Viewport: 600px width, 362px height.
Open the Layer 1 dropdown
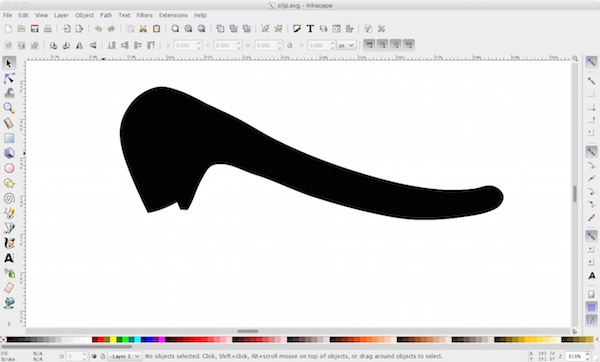124,356
